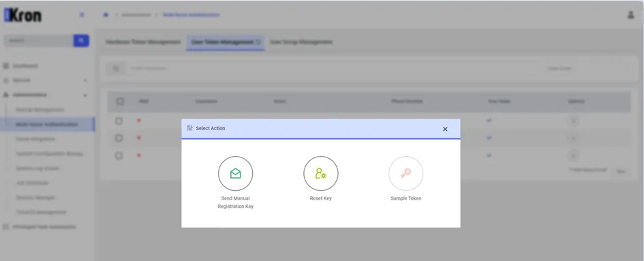
Task: Open Job Scheduler in sidebar
Action: point(32,183)
